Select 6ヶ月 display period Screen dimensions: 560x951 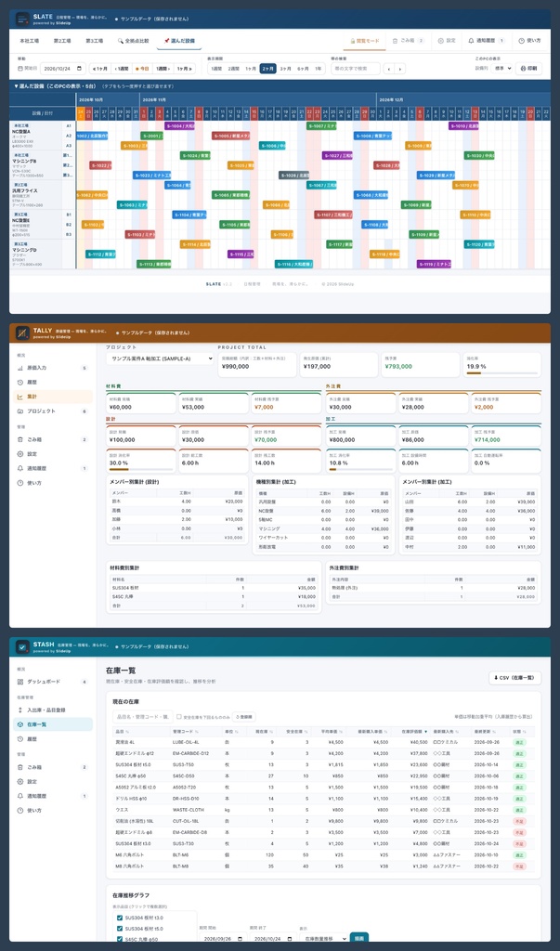pyautogui.click(x=303, y=69)
